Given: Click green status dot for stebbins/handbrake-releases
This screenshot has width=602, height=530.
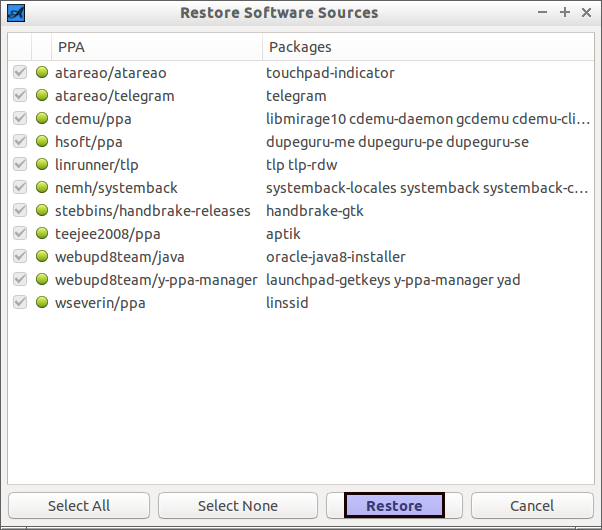Looking at the screenshot, I should tap(42, 210).
